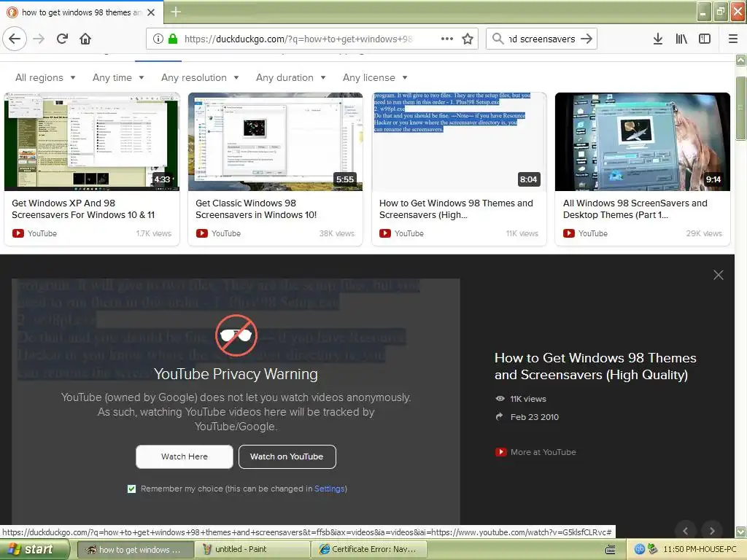Show site information icon in address bar
Screen dimensions: 747x560
click(158, 39)
